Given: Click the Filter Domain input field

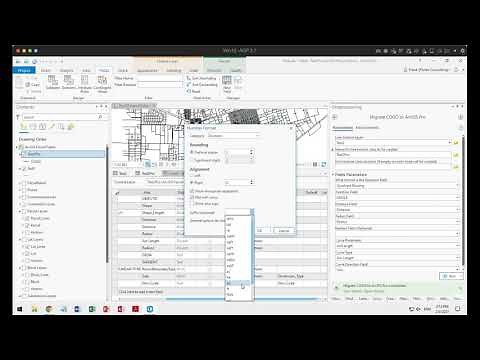Looking at the screenshot, I should 160,85.
